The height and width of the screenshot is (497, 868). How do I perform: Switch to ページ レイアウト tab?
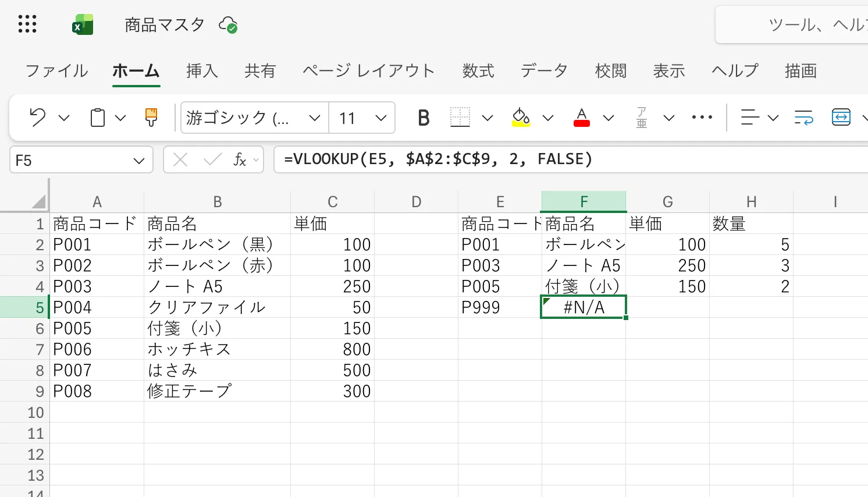(369, 71)
